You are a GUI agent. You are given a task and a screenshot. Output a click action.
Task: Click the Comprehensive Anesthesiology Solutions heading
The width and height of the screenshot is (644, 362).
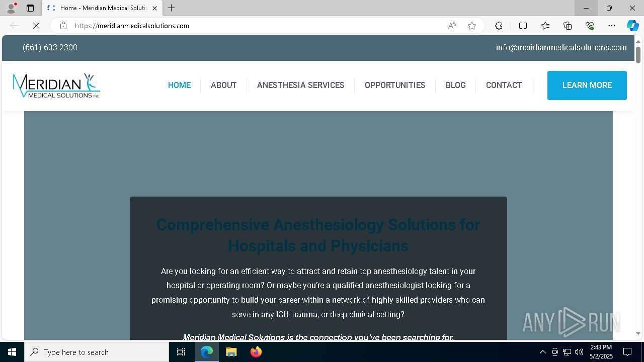click(318, 235)
